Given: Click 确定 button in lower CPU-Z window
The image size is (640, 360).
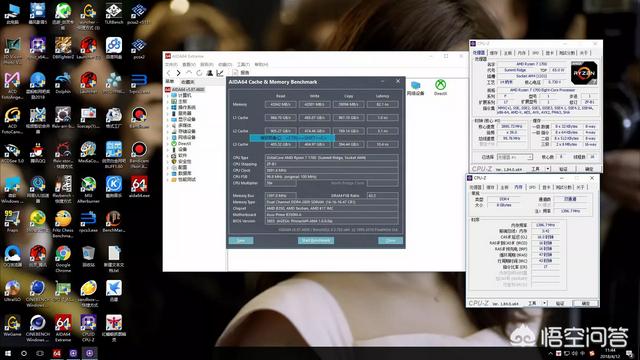Looking at the screenshot, I should (585, 303).
